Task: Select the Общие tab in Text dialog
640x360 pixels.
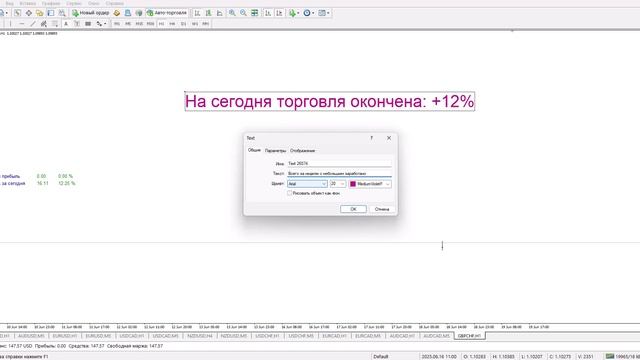Action: click(254, 150)
